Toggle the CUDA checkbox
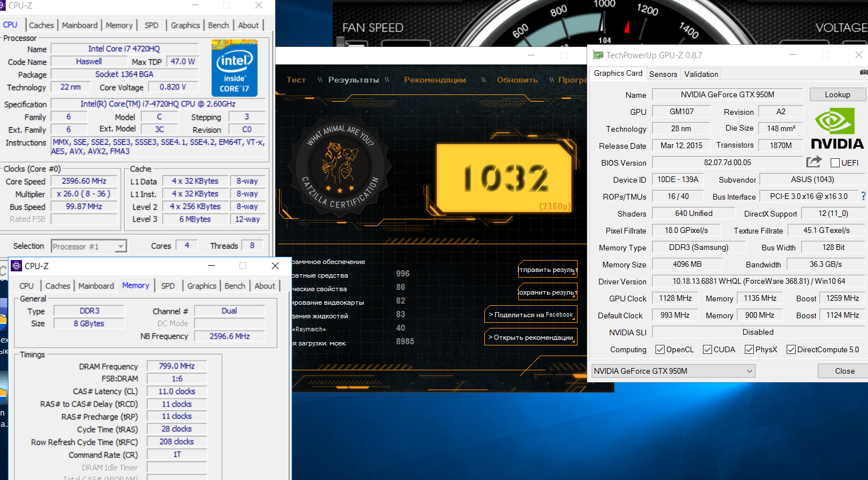The width and height of the screenshot is (868, 480). (707, 349)
